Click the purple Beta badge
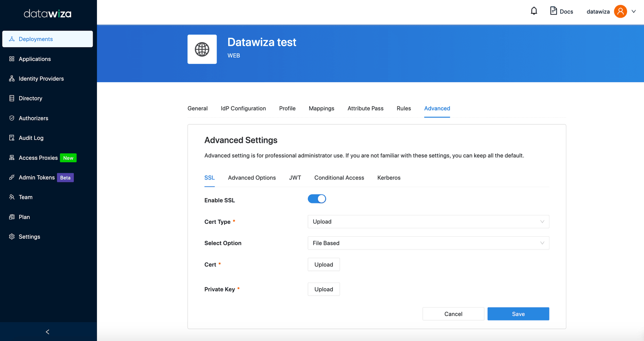Viewport: 644px width, 341px height. pos(65,178)
